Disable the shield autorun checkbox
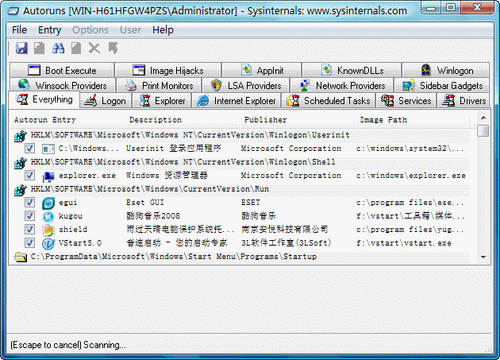The height and width of the screenshot is (360, 500). pos(30,229)
